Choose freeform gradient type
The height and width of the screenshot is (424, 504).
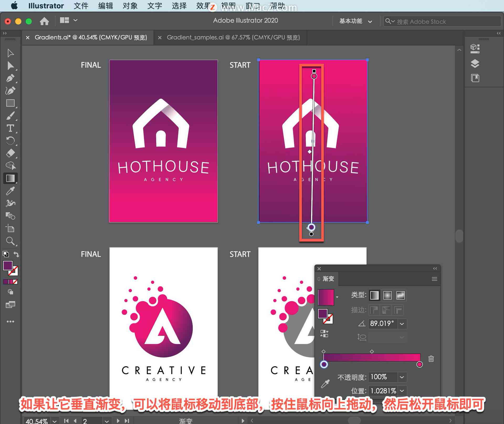coord(400,295)
